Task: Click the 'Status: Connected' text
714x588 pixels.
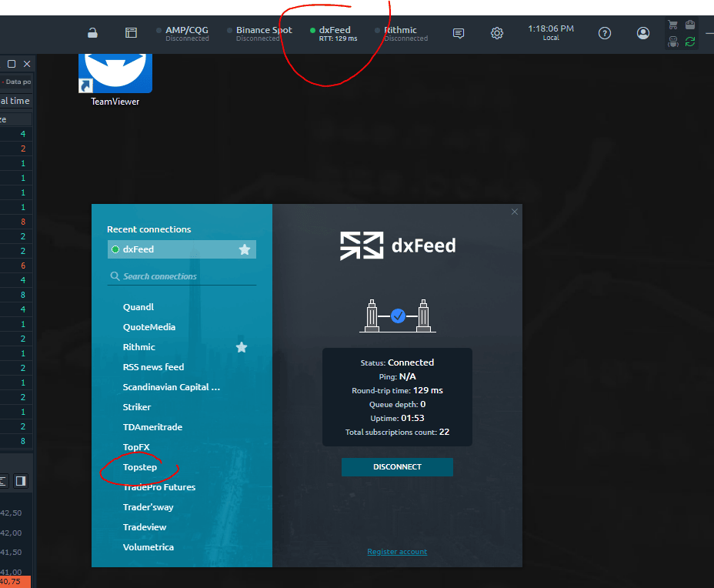Action: click(397, 362)
